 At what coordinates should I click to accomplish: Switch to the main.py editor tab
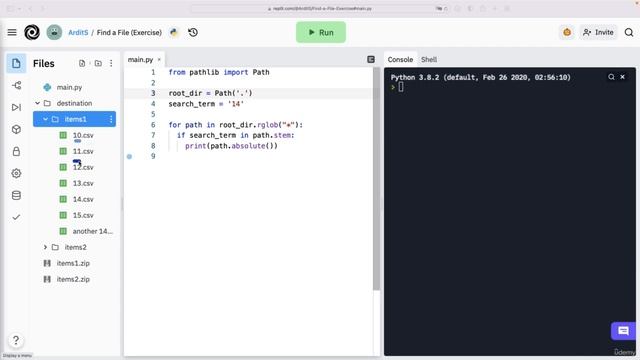pos(140,60)
